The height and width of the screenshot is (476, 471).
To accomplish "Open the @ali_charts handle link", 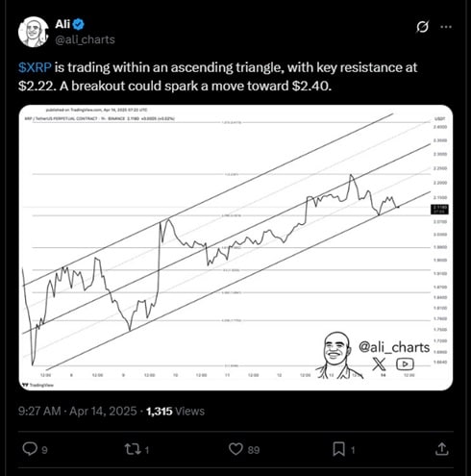I will 85,39.
